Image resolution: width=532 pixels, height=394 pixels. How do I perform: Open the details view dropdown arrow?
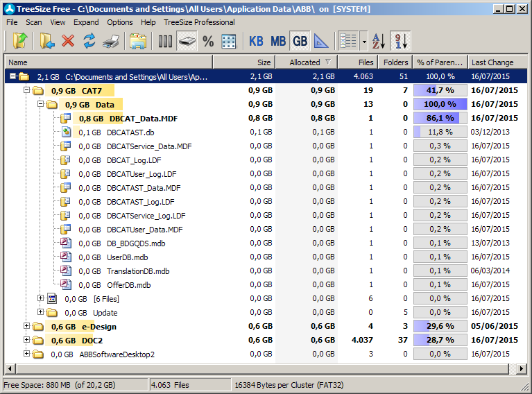364,42
